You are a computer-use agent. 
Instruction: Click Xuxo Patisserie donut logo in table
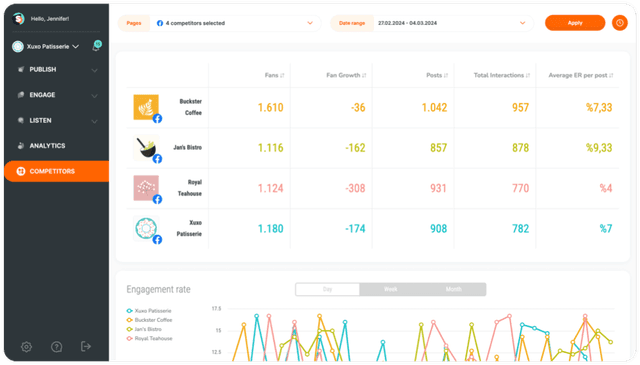point(146,228)
